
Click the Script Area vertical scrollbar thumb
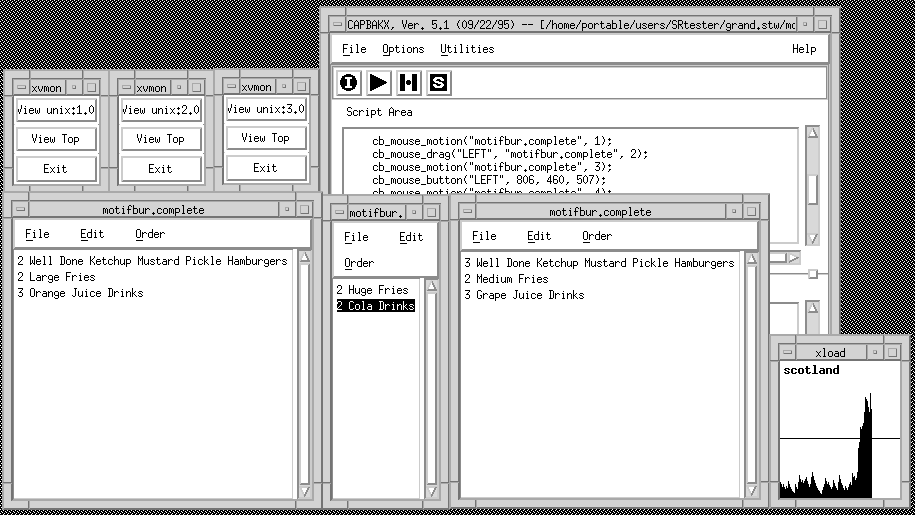[x=813, y=188]
